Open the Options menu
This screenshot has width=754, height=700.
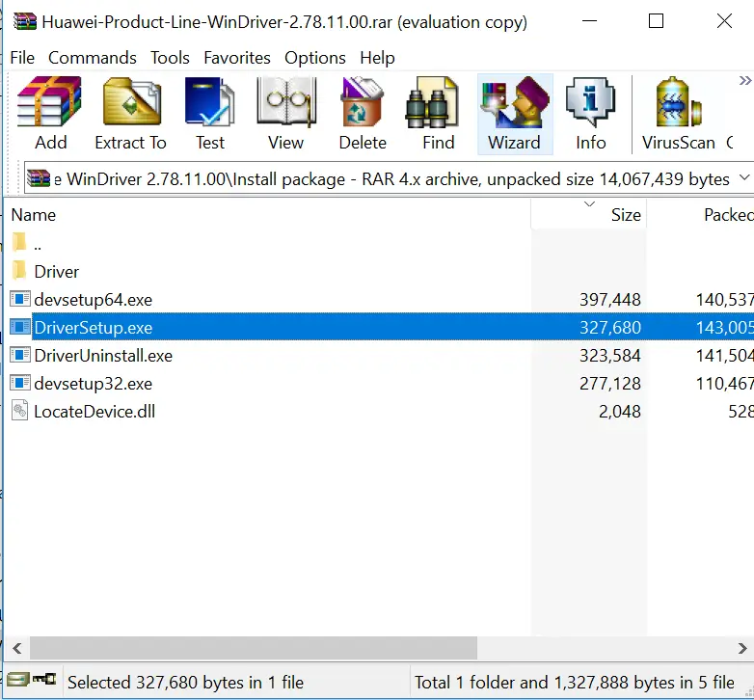315,58
